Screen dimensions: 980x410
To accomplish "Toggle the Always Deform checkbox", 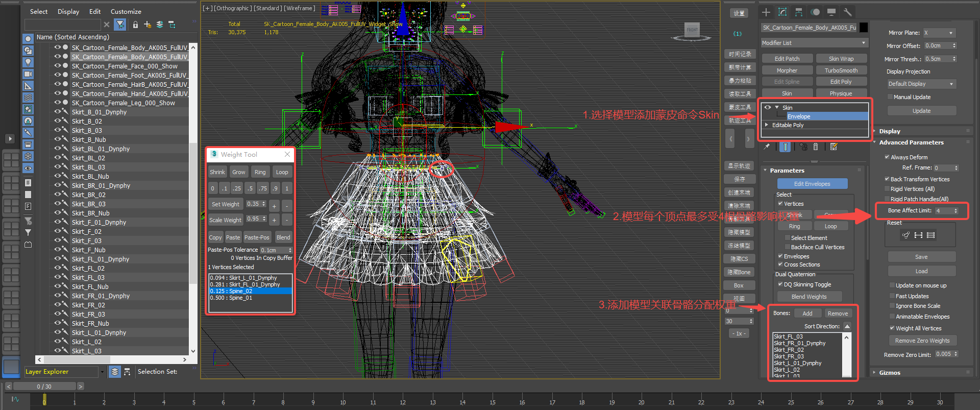I will pyautogui.click(x=887, y=157).
